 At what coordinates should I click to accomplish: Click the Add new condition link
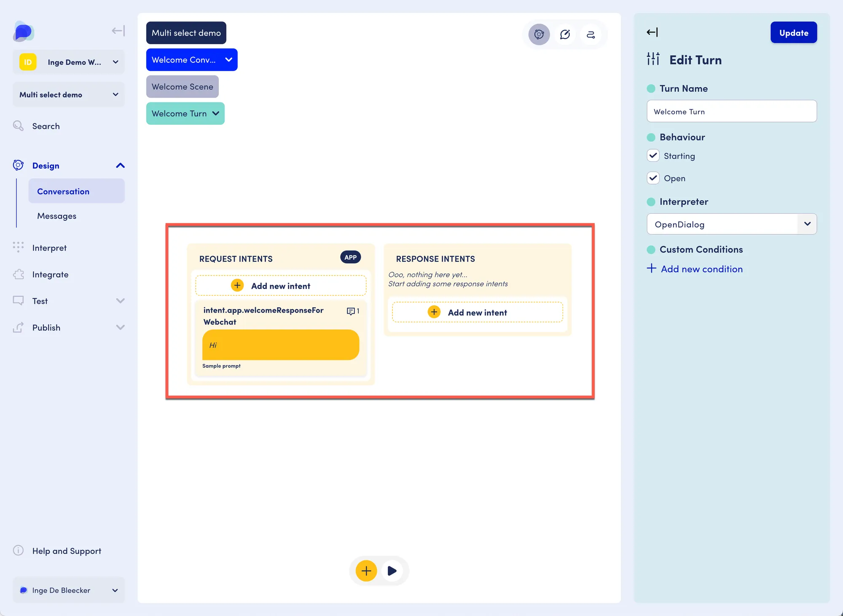pos(702,269)
